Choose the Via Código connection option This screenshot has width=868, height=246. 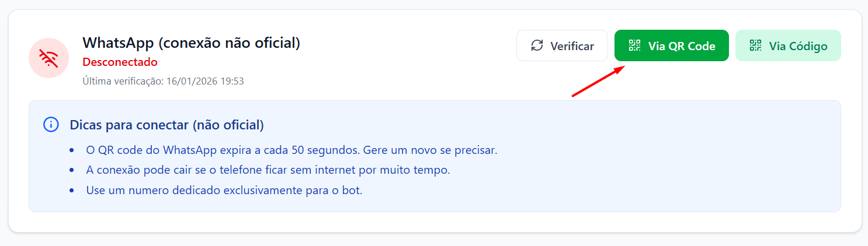[788, 45]
